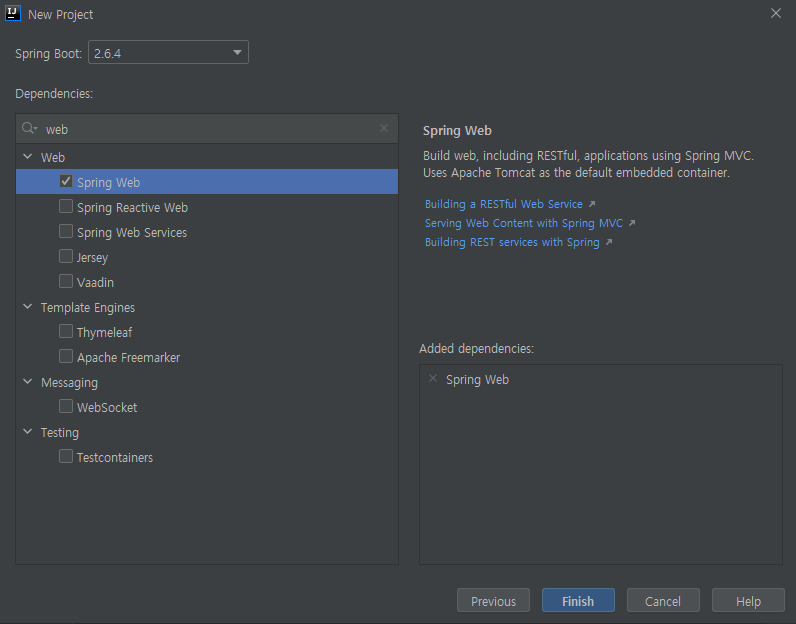
Task: Focus the dependency search field
Action: [x=207, y=129]
